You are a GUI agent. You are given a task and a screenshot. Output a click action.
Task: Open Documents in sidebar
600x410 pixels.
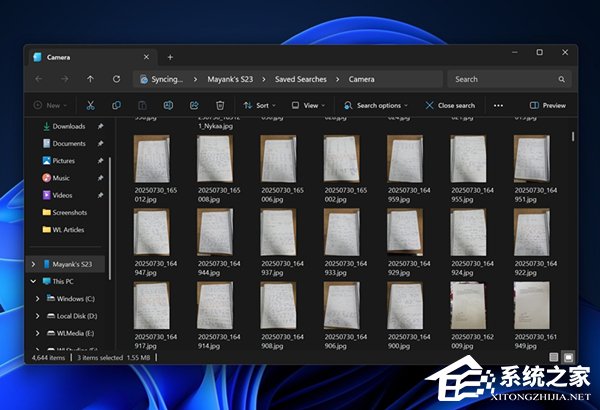click(69, 143)
